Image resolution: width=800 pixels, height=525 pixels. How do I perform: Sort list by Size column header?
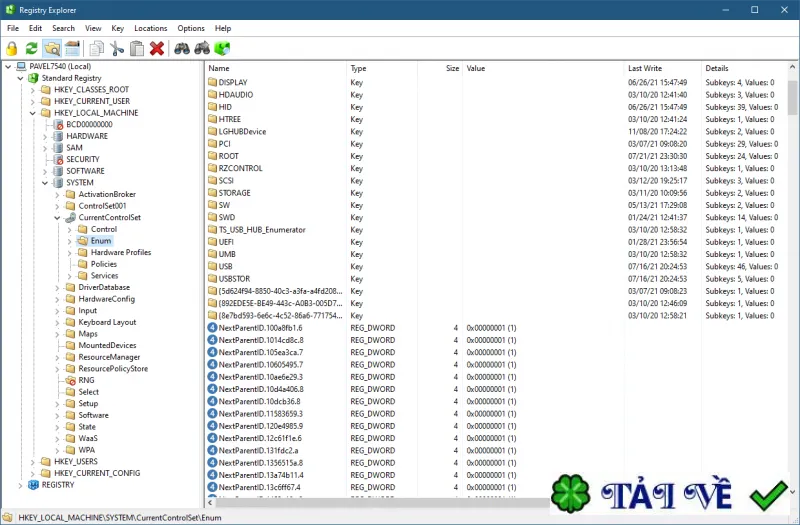[440, 68]
